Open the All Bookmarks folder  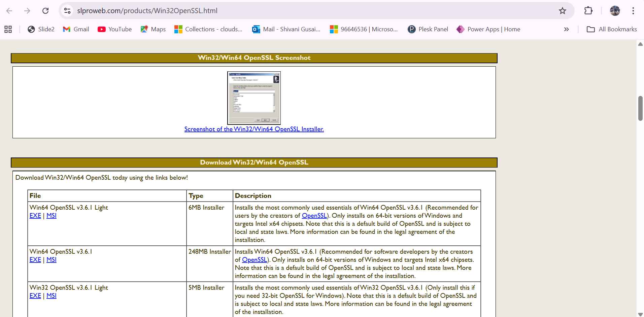(x=612, y=29)
